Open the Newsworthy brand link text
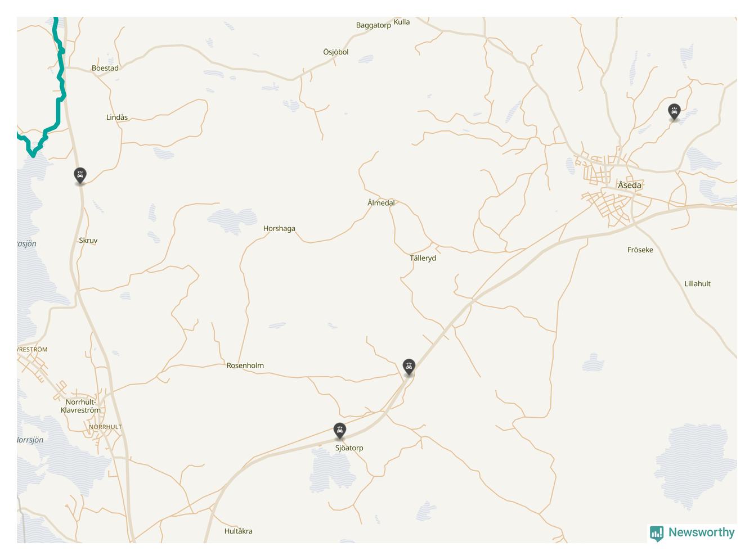This screenshot has height=560, width=754. (701, 532)
